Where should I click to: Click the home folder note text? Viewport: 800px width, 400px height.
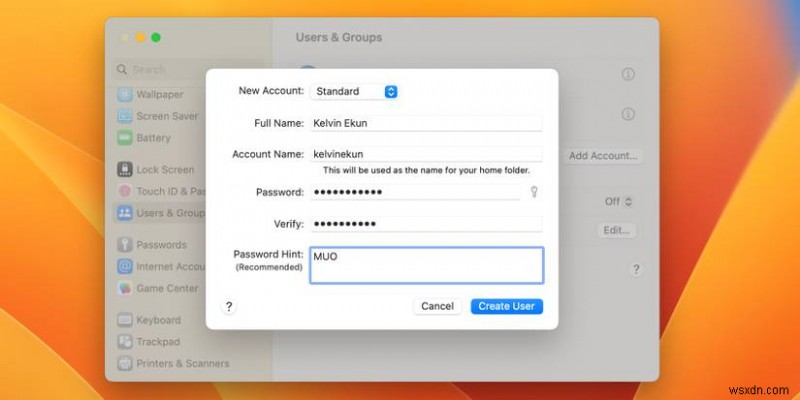(x=427, y=170)
